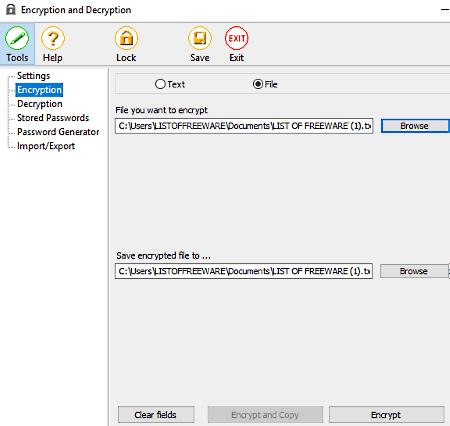Viewport: 450px width, 426px height.
Task: Click the Clear fields button
Action: tap(156, 415)
